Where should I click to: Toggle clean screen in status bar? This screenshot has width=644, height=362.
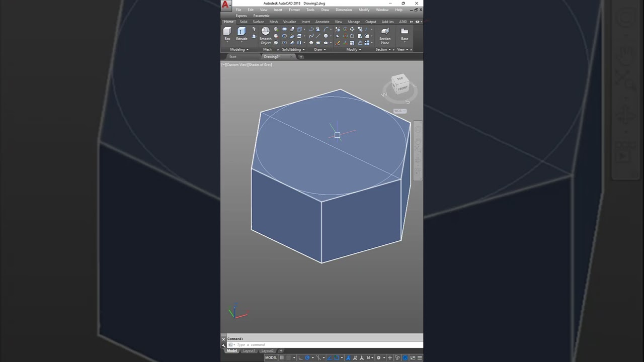pyautogui.click(x=413, y=358)
